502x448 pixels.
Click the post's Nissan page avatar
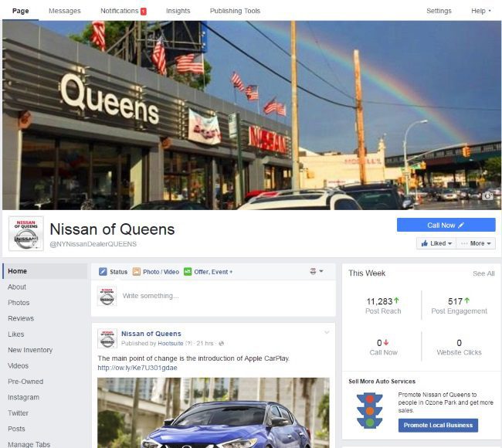[x=107, y=338]
